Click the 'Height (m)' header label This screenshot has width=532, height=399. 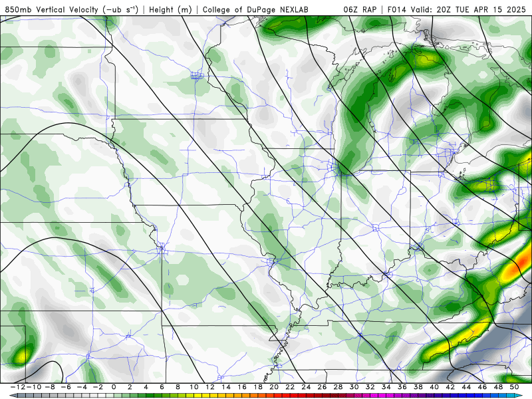170,10
